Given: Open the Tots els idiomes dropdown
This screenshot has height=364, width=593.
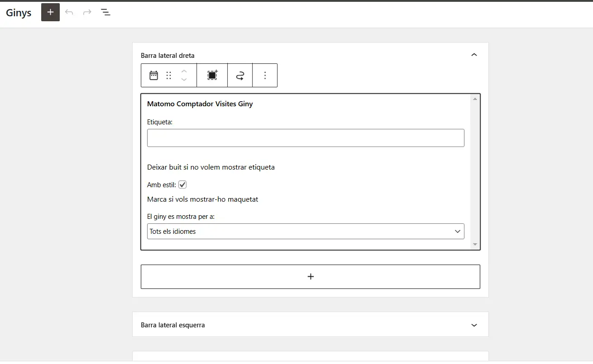Looking at the screenshot, I should 306,231.
